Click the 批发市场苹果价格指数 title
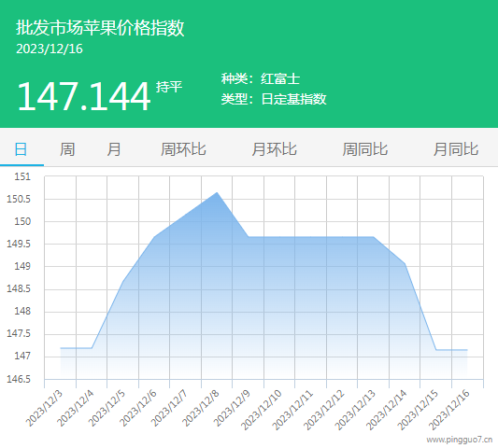The image size is (498, 448). (x=100, y=28)
